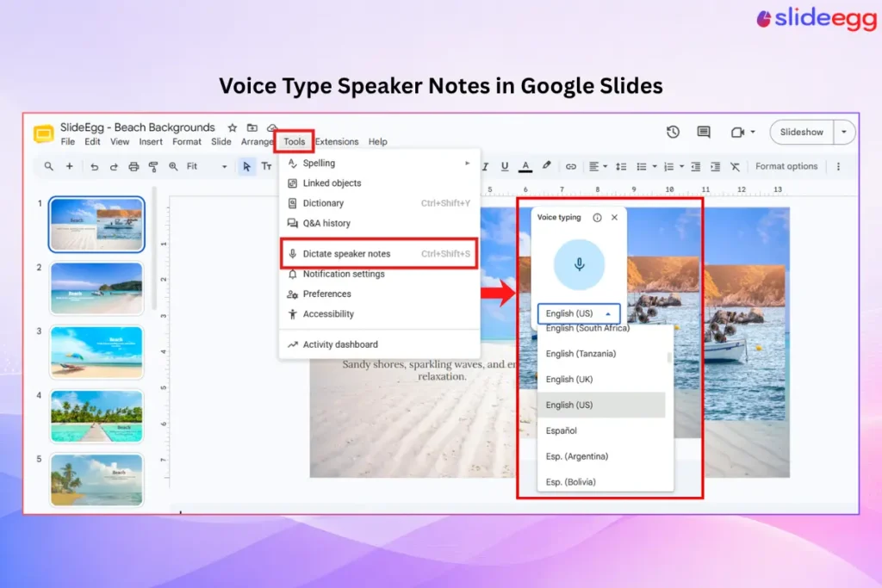Open the comments icon
The image size is (882, 588).
point(703,132)
